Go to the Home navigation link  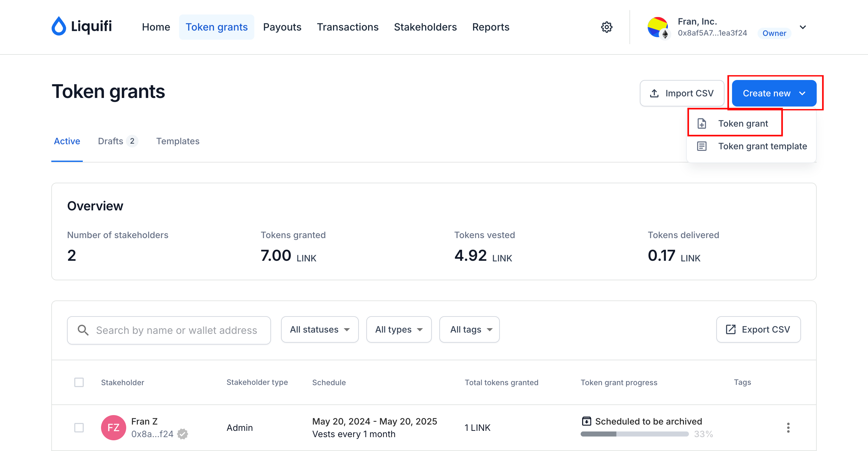[156, 27]
